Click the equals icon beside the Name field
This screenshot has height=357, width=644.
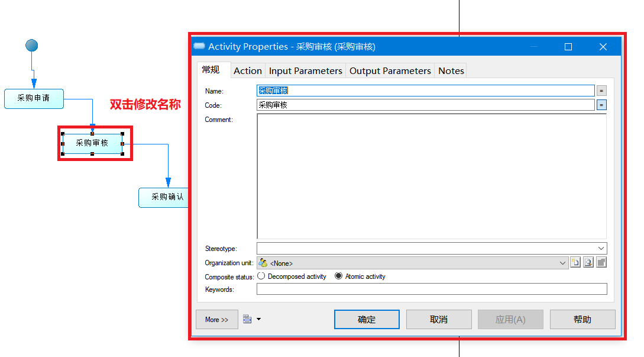[601, 91]
